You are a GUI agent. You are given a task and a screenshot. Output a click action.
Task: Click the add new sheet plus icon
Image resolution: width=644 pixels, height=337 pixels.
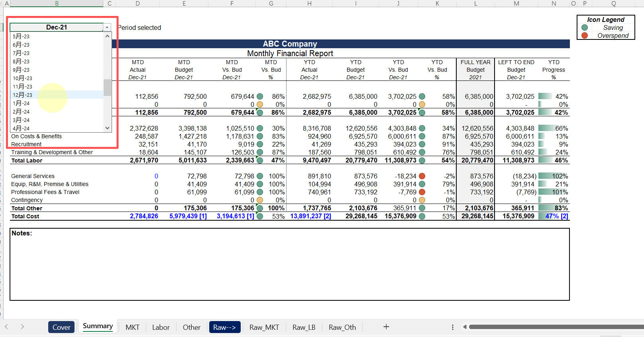pyautogui.click(x=386, y=327)
